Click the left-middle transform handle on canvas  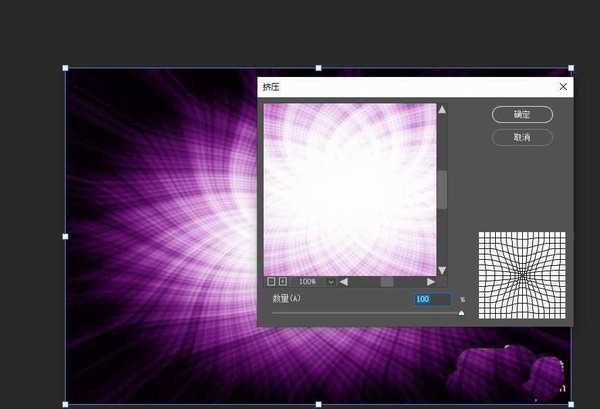coord(66,237)
